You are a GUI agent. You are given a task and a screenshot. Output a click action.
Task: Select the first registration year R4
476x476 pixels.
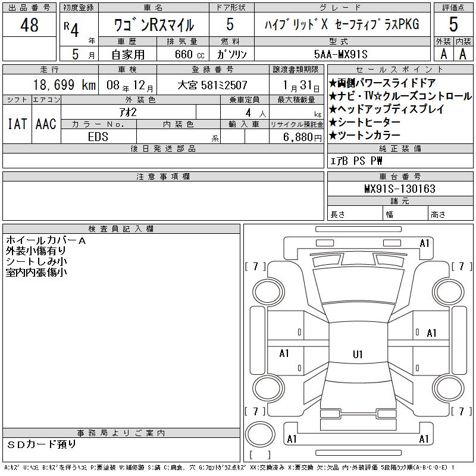tap(71, 29)
